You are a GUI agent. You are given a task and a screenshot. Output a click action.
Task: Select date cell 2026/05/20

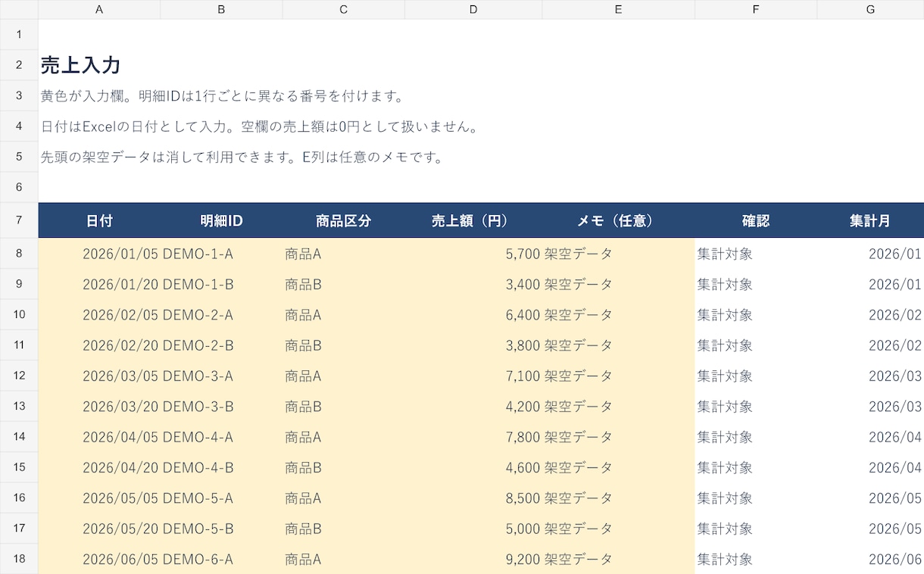tap(99, 529)
